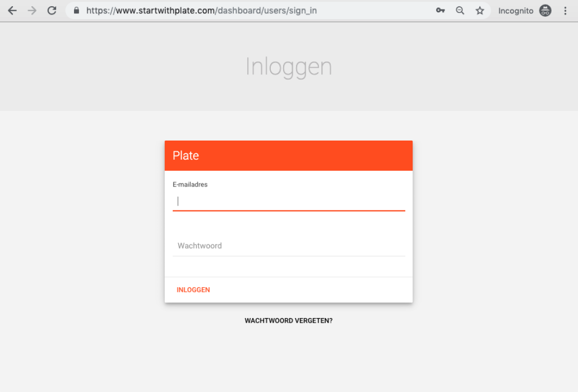578x392 pixels.
Task: Click into the E-mailadres field
Action: [x=289, y=202]
